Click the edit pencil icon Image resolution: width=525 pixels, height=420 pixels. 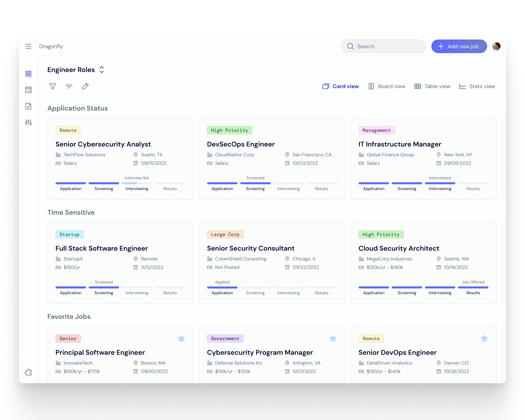[x=85, y=86]
